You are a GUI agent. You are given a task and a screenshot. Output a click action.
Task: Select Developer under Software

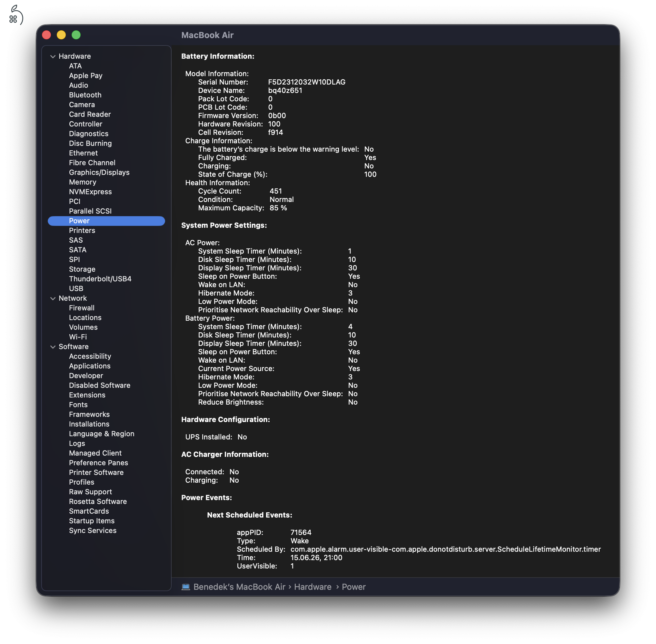point(86,376)
